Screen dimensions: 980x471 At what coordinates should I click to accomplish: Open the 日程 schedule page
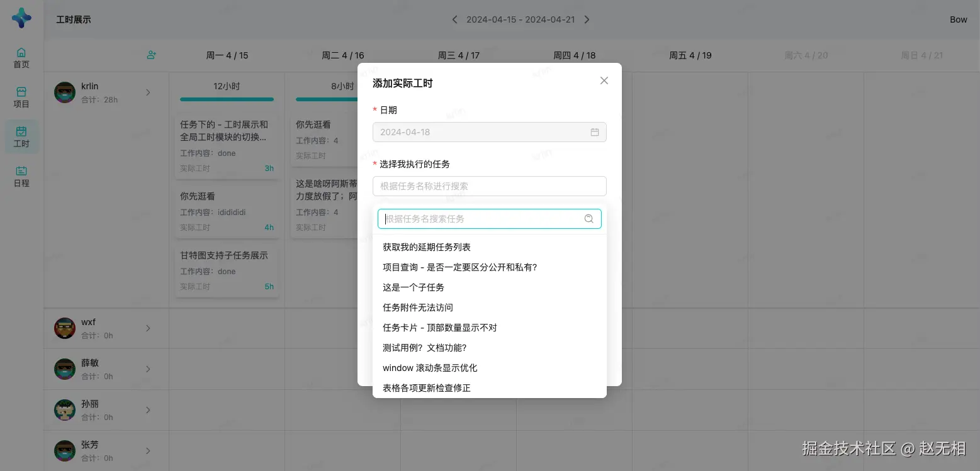pos(21,177)
